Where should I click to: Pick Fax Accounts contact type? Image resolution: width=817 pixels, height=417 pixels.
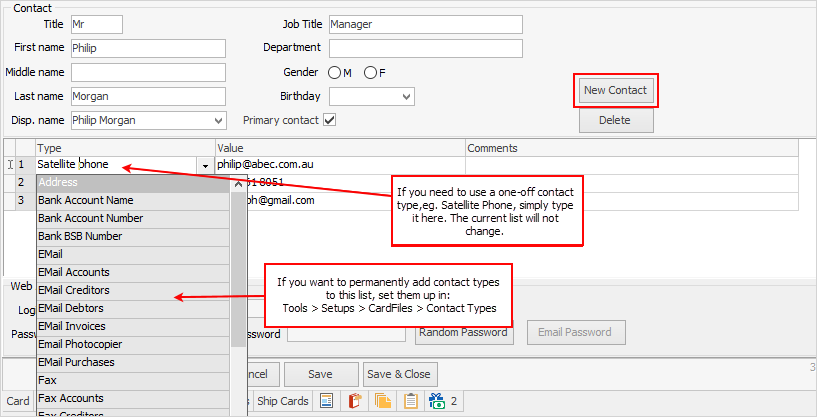(133, 398)
